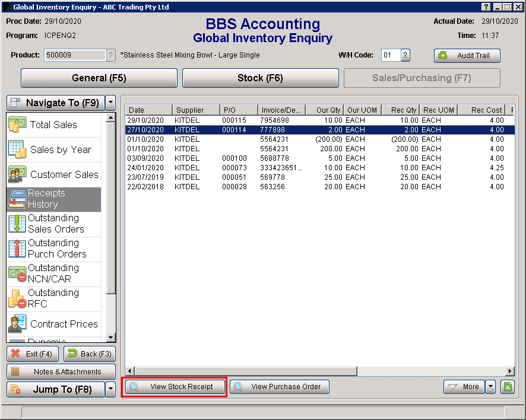Screen dimensions: 526x420
Task: Click the green export icon button
Action: tap(507, 387)
